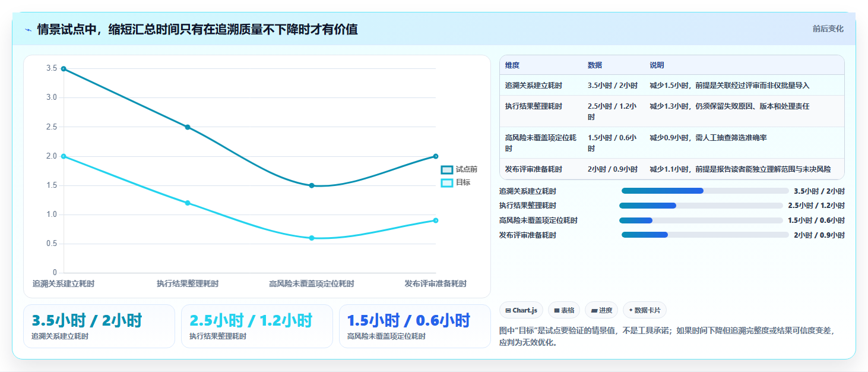Click the 目标 point at 高风险未覆盖项定位耗时 (0.6)
The height and width of the screenshot is (372, 868).
click(x=312, y=238)
